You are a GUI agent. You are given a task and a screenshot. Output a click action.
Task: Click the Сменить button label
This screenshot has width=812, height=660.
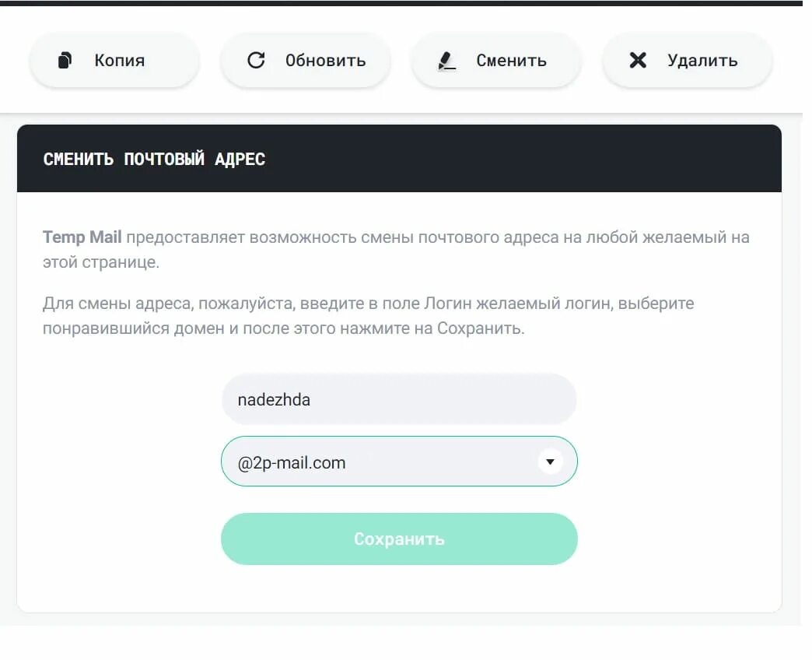[x=512, y=61]
